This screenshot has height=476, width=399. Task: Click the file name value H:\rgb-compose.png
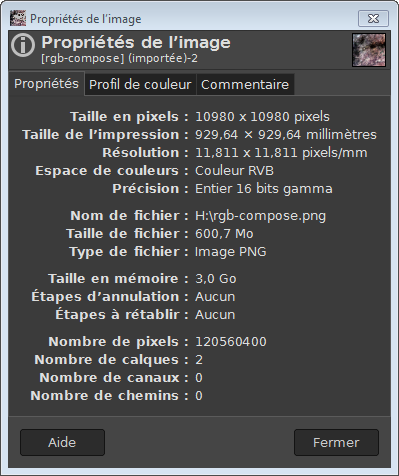pos(260,216)
